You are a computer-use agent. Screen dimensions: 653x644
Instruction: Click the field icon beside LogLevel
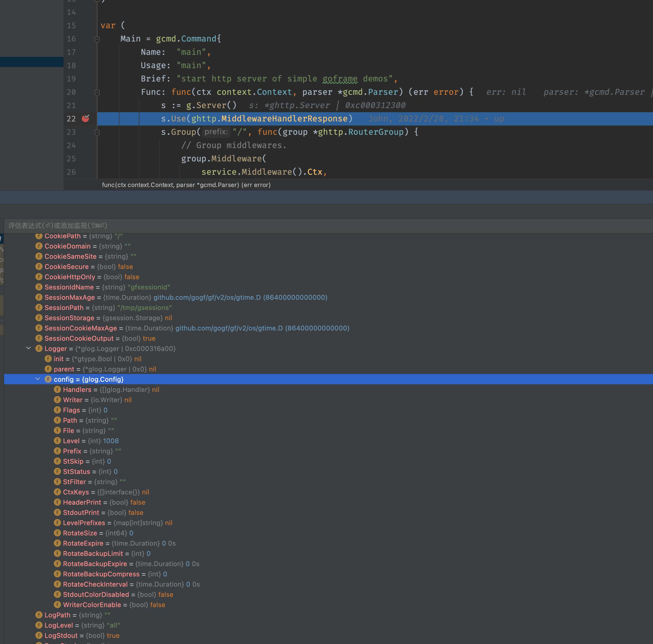[x=39, y=625]
